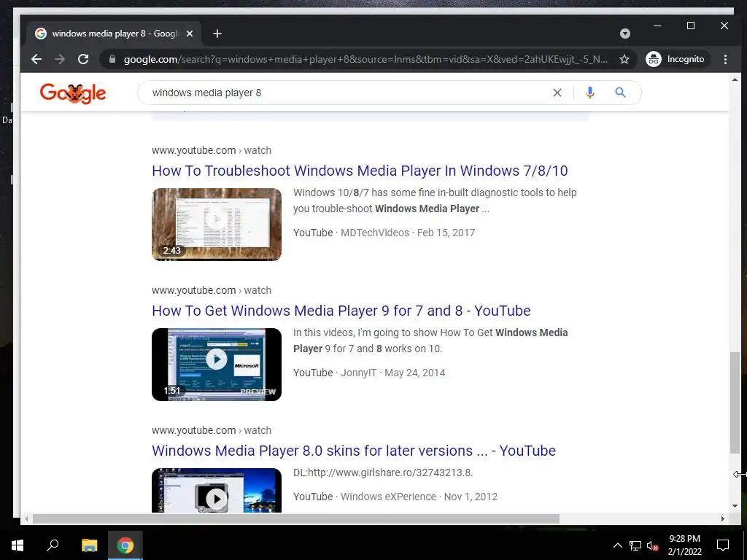Open 'How To Troubleshoot Windows Media Player' result
747x560 pixels.
coord(360,171)
